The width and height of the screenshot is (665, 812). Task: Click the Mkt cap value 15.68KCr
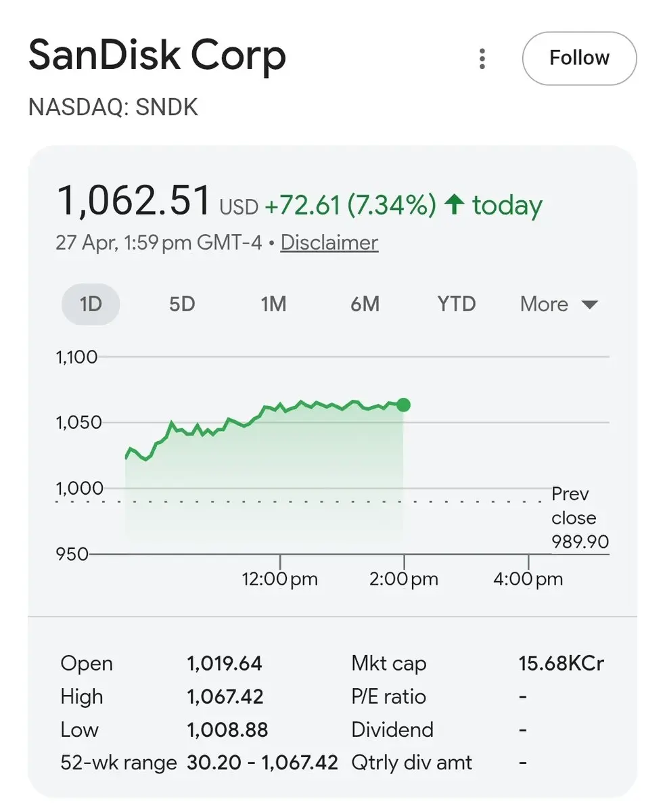(x=561, y=663)
